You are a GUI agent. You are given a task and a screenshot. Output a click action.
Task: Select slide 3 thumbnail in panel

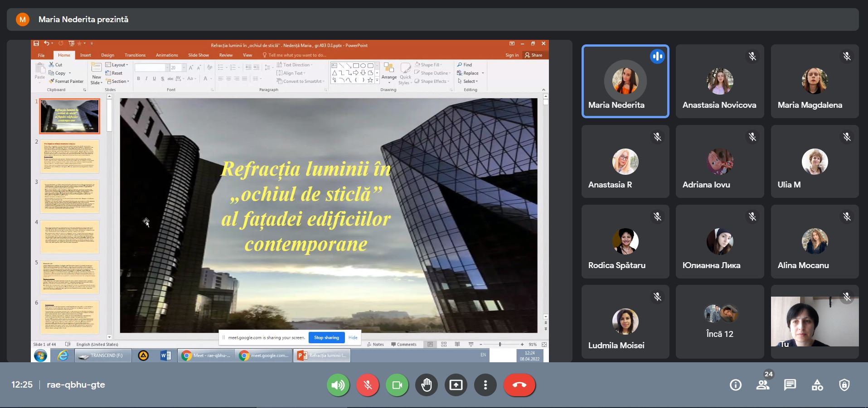click(69, 197)
